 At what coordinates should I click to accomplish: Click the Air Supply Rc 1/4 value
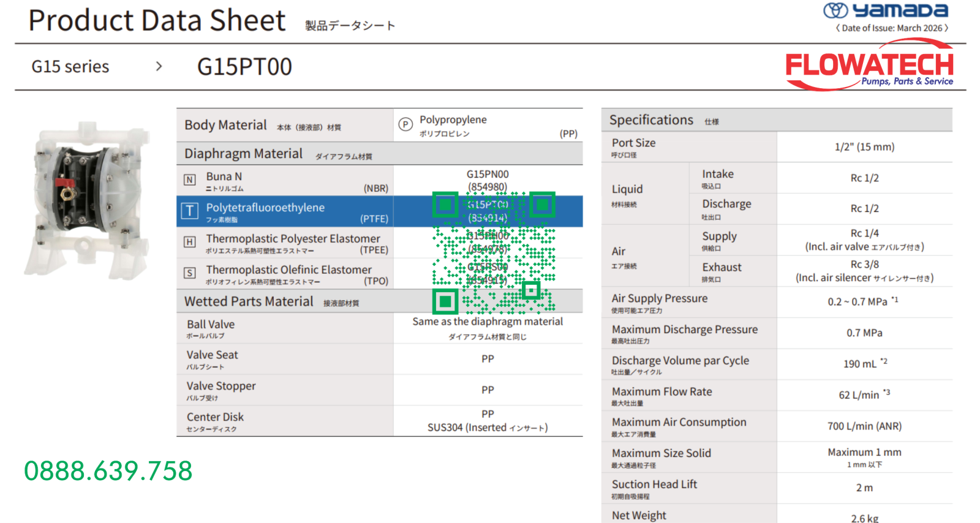864,233
